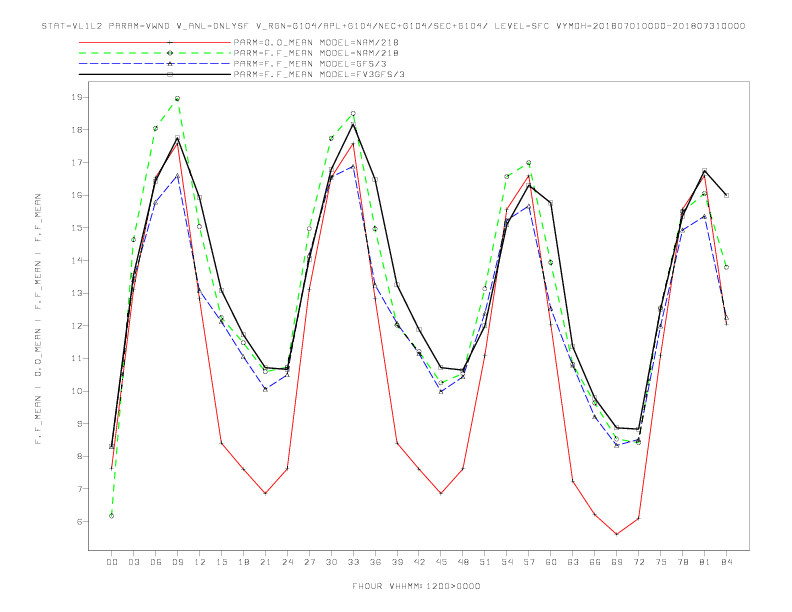Click x-axis tick label 30
The image size is (792, 612).
[x=331, y=562]
